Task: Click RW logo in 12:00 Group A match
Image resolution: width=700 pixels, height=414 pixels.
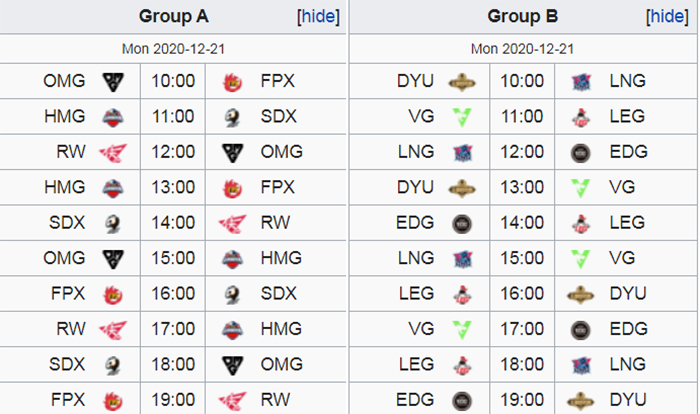Action: point(113,153)
